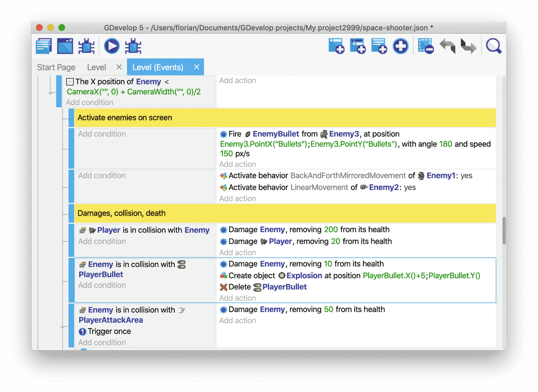
Task: Click the damage value 200 parameter
Action: [331, 229]
